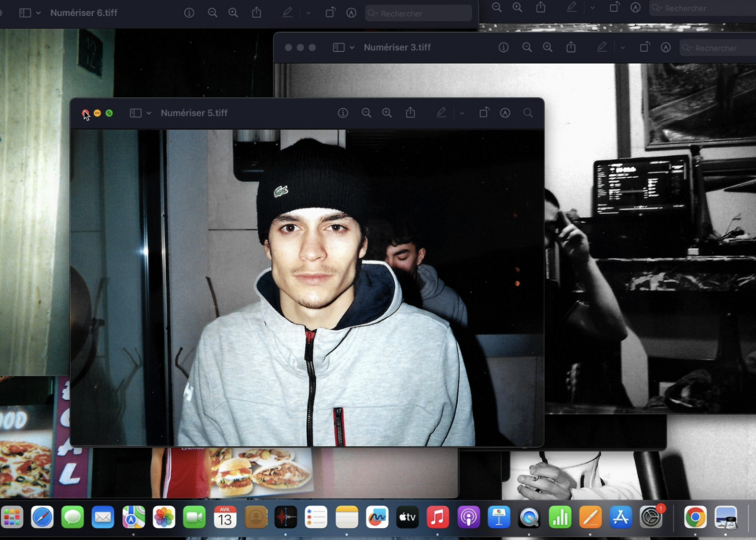Toggle the sidebar in Numériser 3.tiff window
Screen dimensions: 756x540
338,48
